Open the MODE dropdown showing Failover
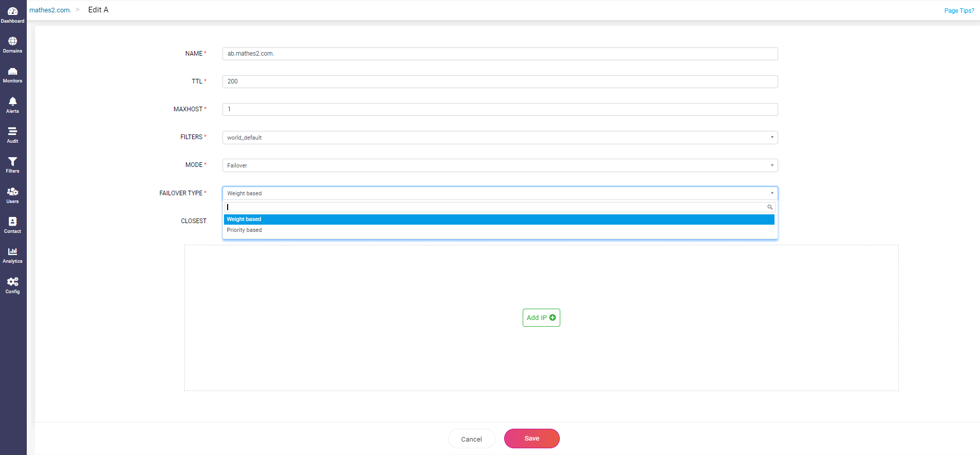The width and height of the screenshot is (980, 455). [x=500, y=165]
